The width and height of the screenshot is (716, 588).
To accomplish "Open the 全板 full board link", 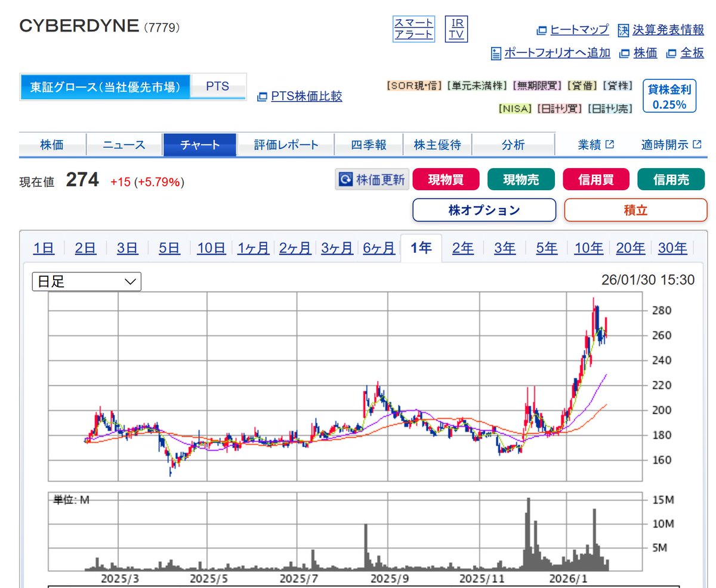I will click(x=692, y=53).
